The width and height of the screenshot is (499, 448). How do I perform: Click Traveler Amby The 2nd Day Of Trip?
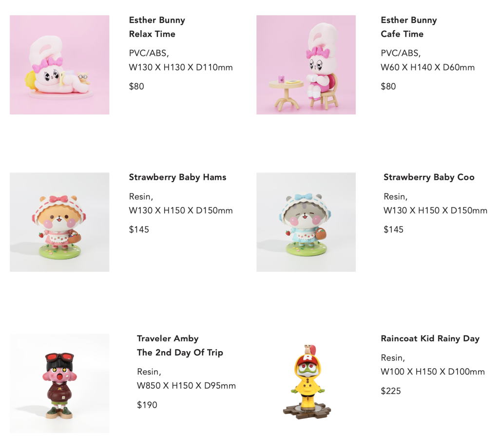click(180, 346)
